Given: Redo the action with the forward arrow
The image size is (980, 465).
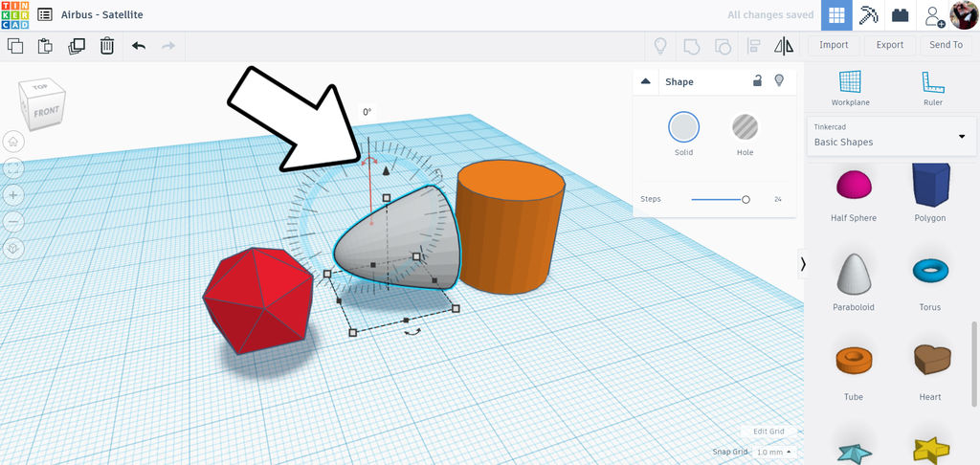Looking at the screenshot, I should tap(168, 46).
